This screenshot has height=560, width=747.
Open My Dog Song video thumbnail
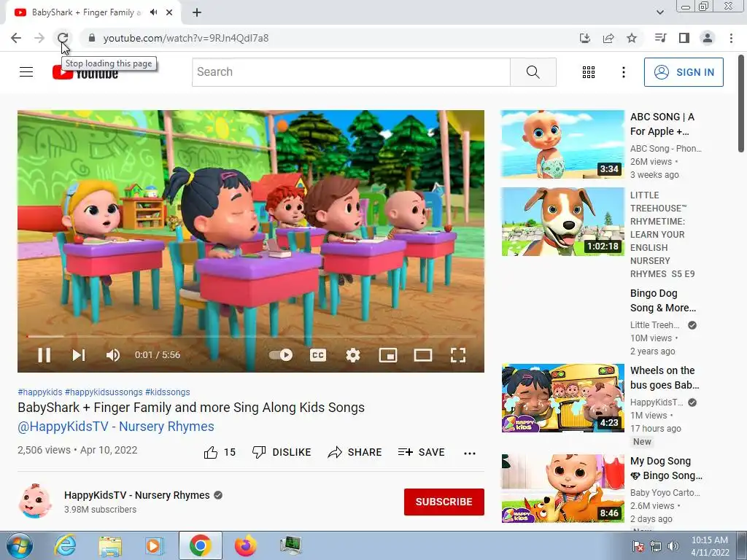coord(562,489)
